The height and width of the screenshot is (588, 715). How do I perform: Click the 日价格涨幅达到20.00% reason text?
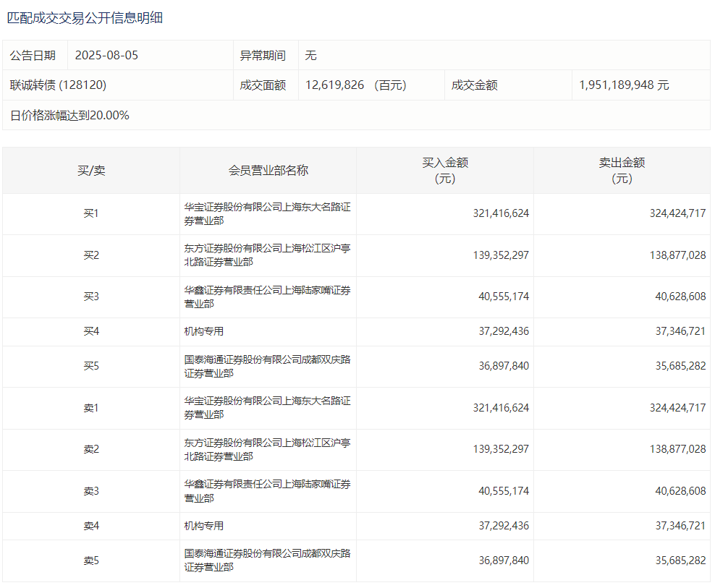pos(69,116)
